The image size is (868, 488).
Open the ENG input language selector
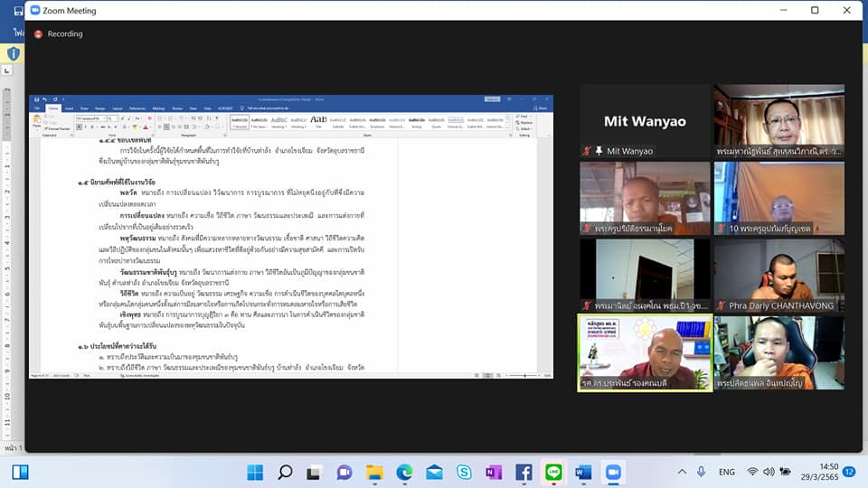click(x=726, y=472)
